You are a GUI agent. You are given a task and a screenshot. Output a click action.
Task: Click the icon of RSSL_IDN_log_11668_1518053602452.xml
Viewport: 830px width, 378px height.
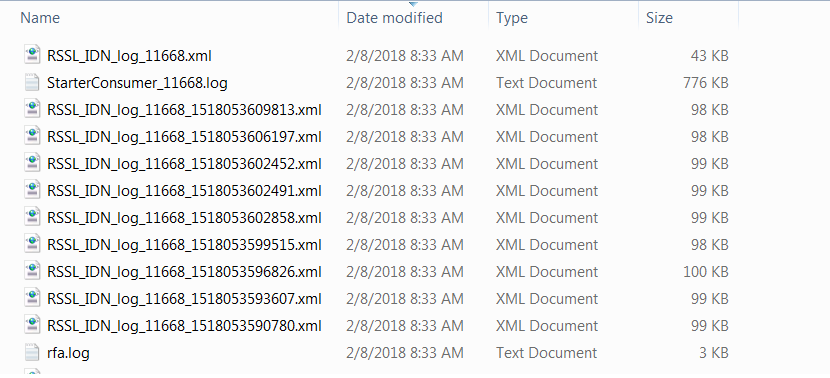(32, 163)
